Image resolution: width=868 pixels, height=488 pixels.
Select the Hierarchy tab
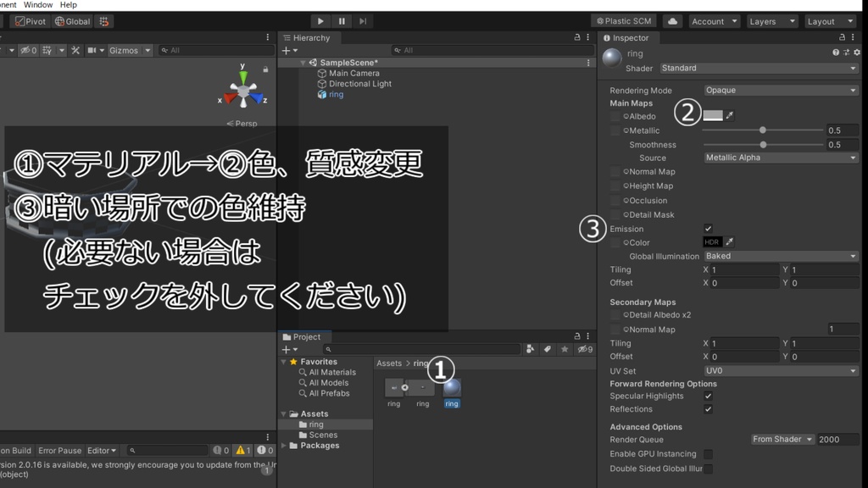point(307,37)
